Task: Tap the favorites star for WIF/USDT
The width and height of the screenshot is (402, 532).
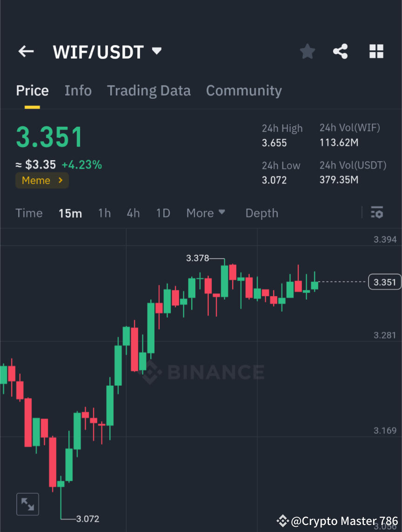Action: click(x=307, y=51)
